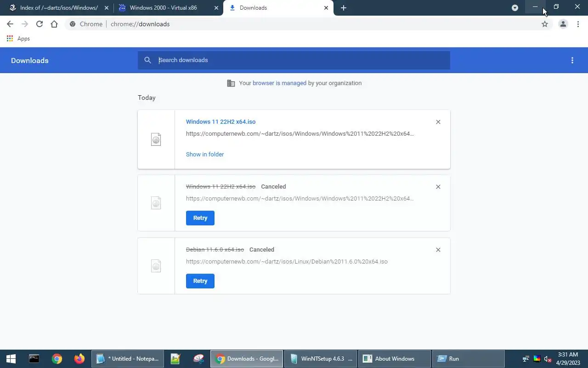Open the chart-notepad icon on taskbar

coord(175,359)
